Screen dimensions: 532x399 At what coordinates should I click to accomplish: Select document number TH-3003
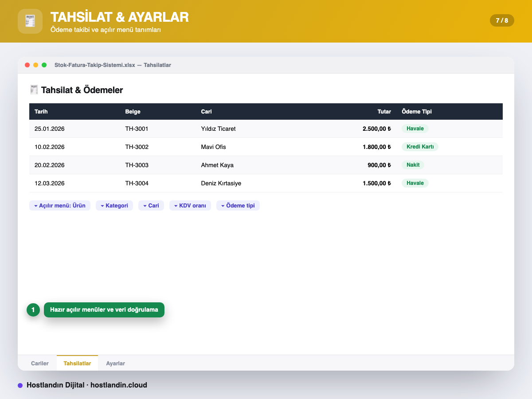coord(137,165)
